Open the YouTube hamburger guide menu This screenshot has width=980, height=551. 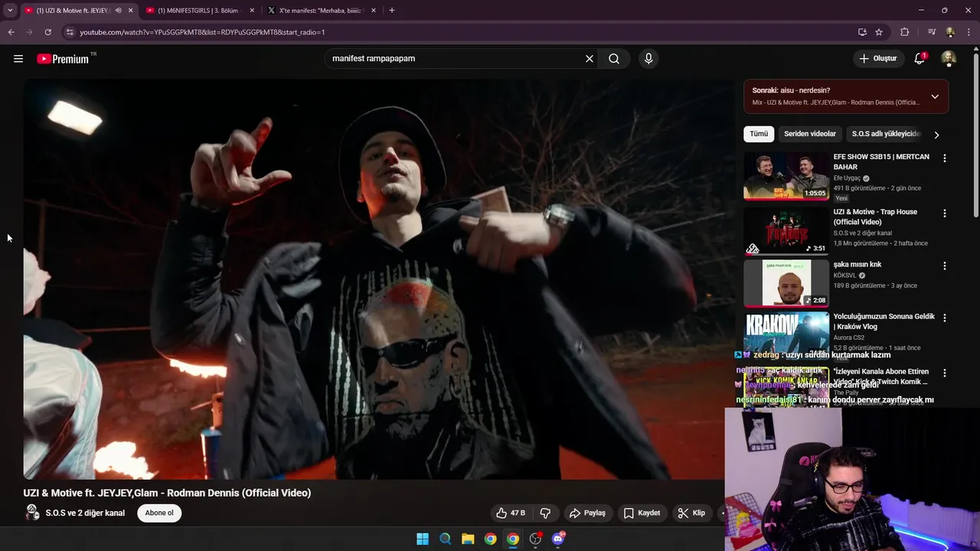tap(18, 58)
